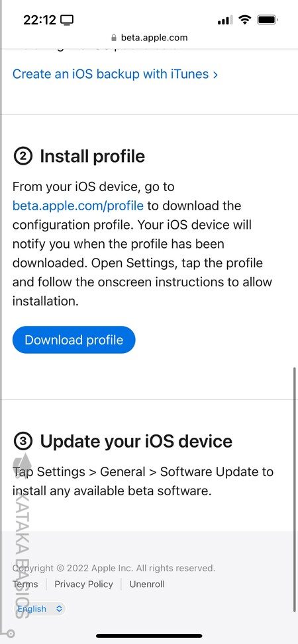
Task: Tap the circled number 2 step icon
Action: pos(23,157)
